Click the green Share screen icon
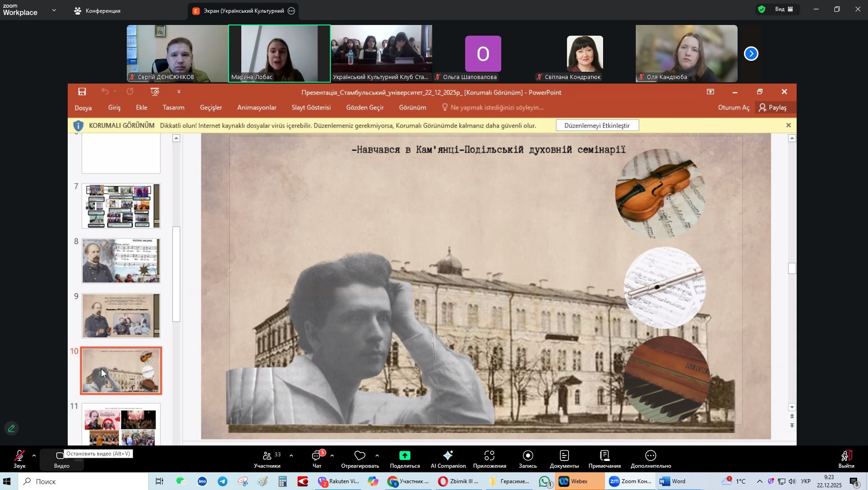 (404, 456)
